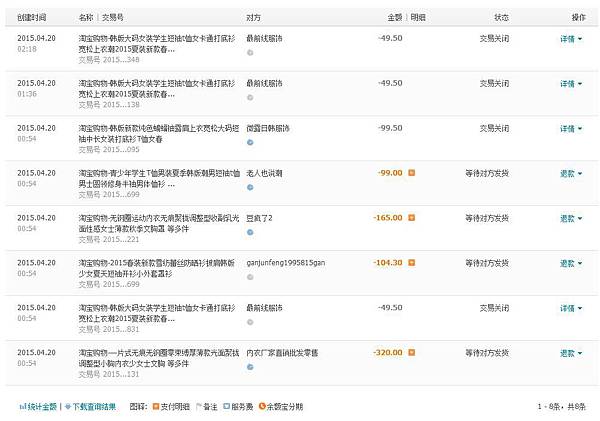Open payment detail icon beside -165.00
The image size is (600, 421).
[x=412, y=218]
